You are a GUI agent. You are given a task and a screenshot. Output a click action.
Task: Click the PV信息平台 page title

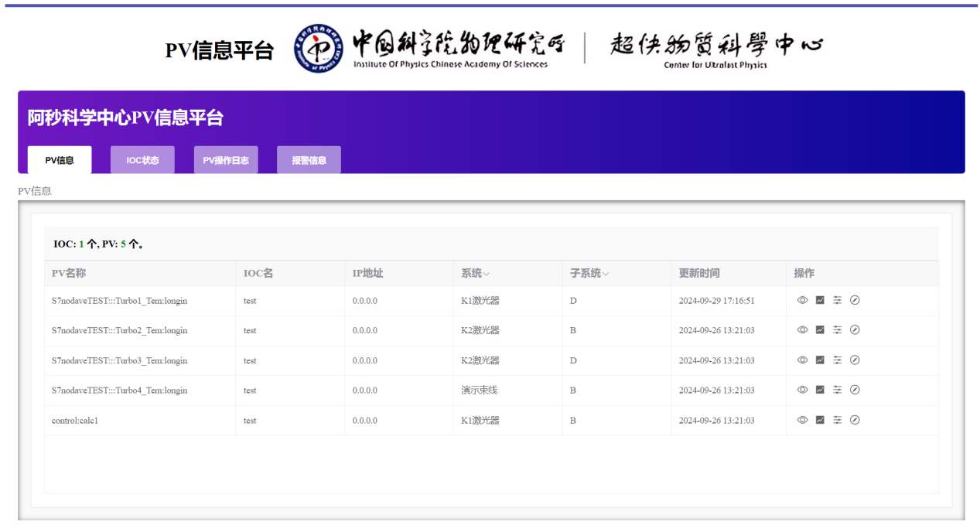220,50
